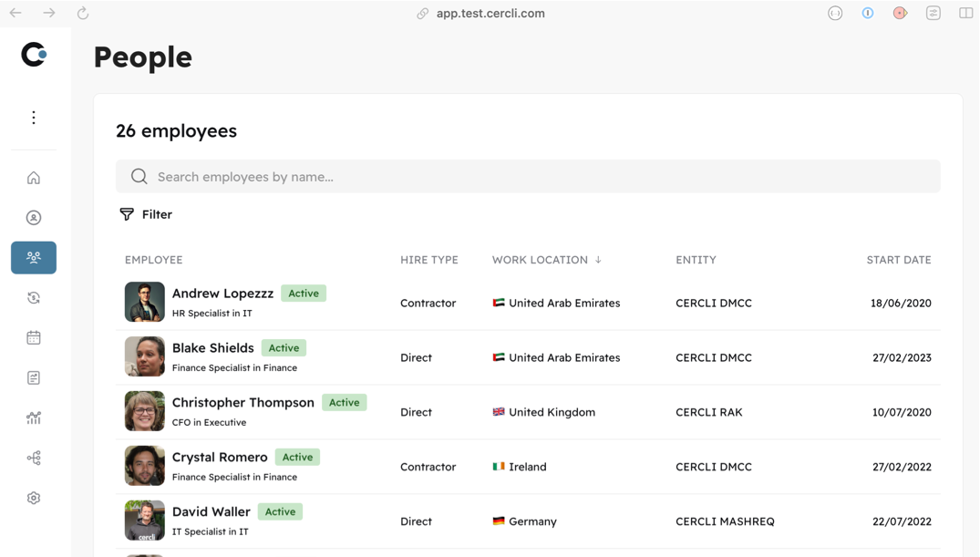980x557 pixels.
Task: Click Active badge next to Christopher Thompson
Action: pyautogui.click(x=344, y=403)
